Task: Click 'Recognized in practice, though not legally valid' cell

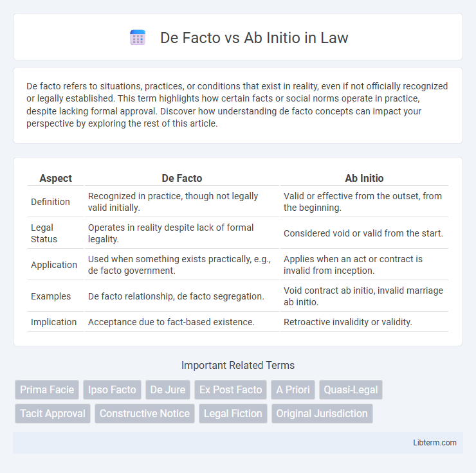Action: (x=182, y=202)
